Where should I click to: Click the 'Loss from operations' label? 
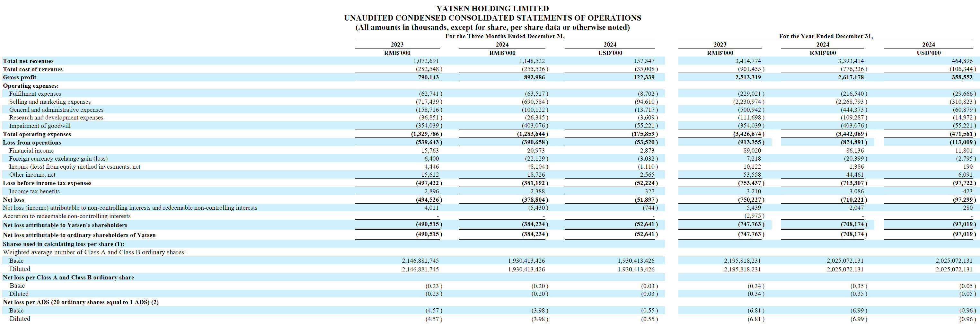[x=32, y=142]
